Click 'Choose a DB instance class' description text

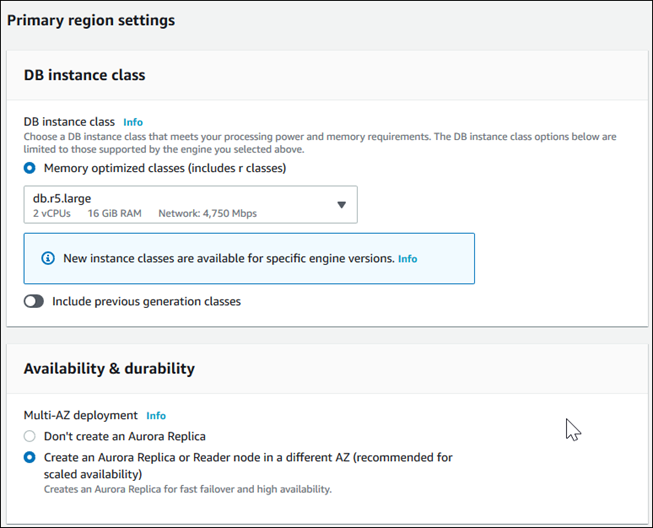pyautogui.click(x=320, y=143)
